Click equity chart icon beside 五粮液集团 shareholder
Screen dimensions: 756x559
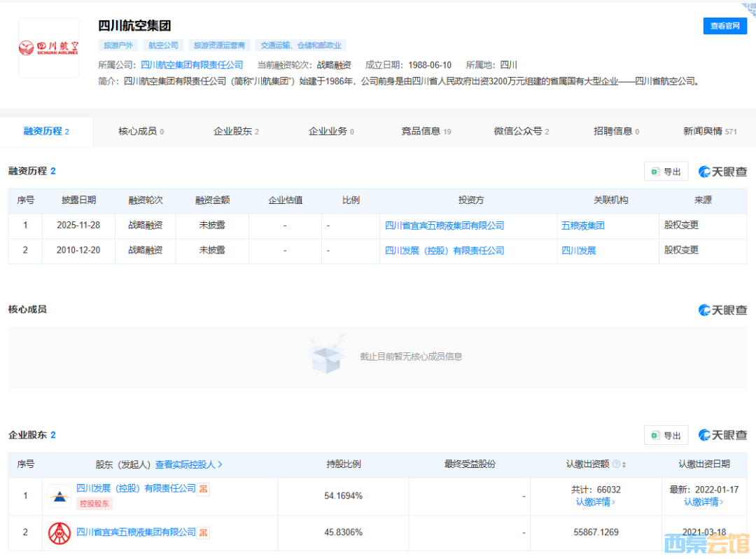coord(203,533)
